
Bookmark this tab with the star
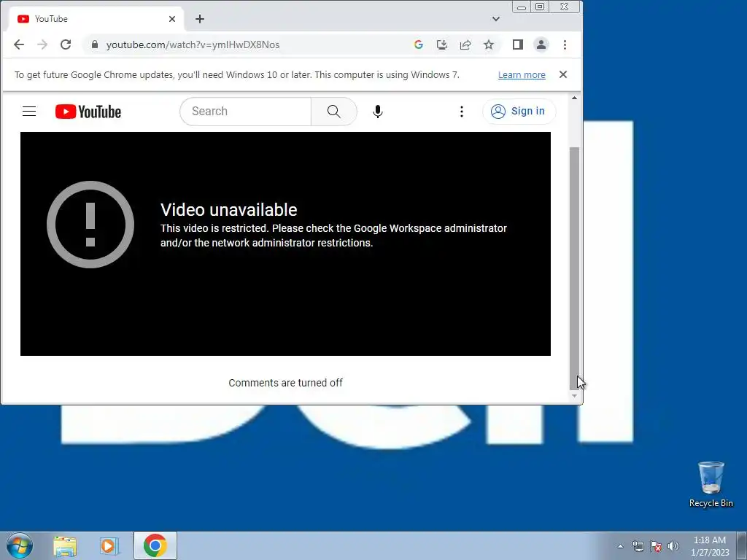[x=489, y=44]
